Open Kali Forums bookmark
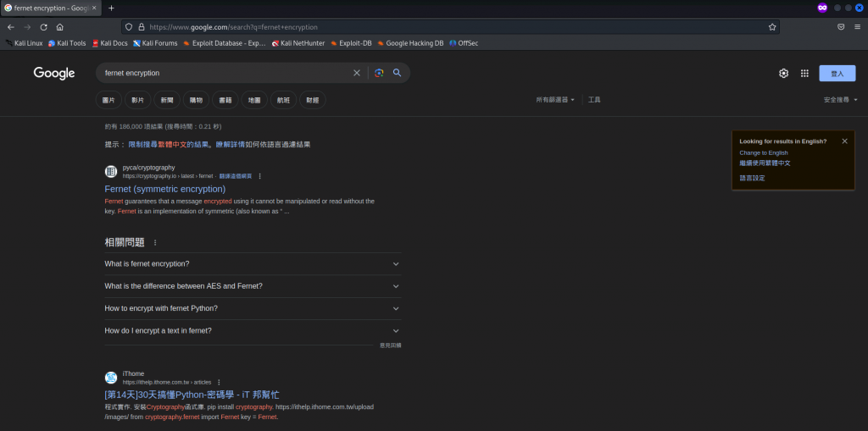Viewport: 868px width, 431px height. click(155, 43)
